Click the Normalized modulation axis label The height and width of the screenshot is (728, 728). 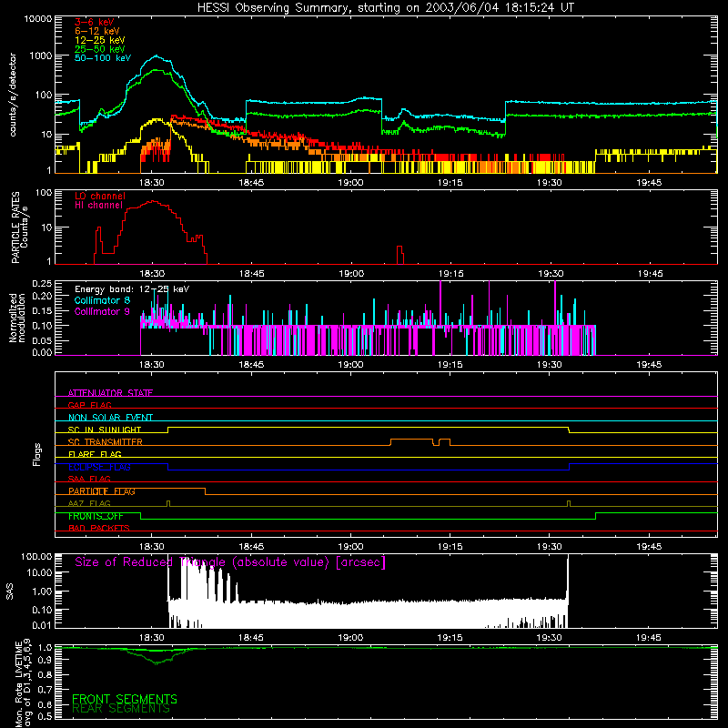point(17,318)
